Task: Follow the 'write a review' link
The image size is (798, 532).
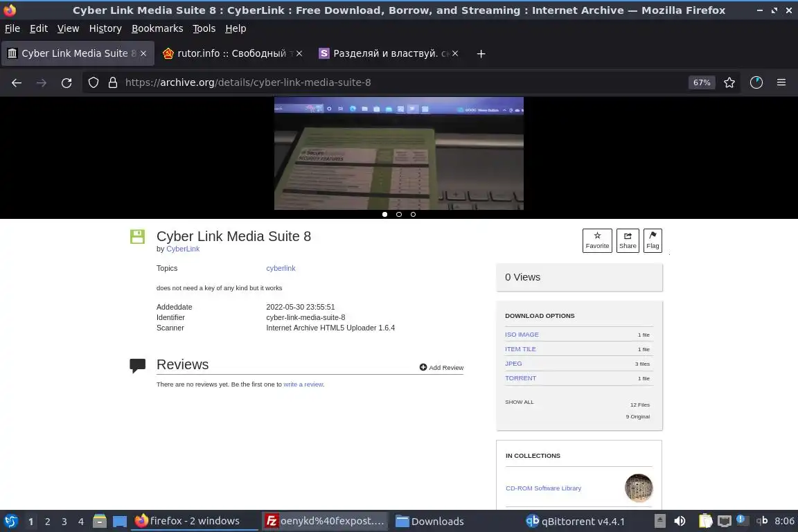Action: 303,384
